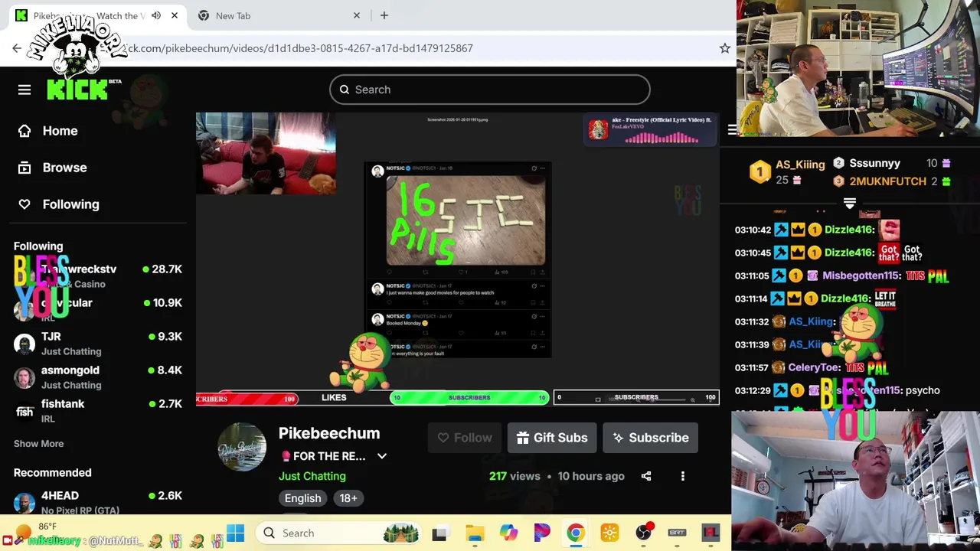Screen dimensions: 980x551
Task: Click the Home house icon
Action: click(24, 131)
